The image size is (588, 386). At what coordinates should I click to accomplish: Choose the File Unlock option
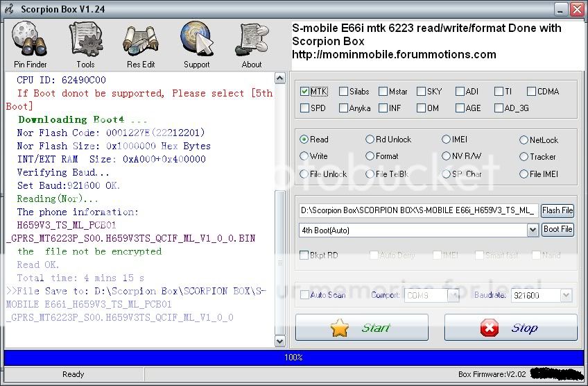coord(304,174)
